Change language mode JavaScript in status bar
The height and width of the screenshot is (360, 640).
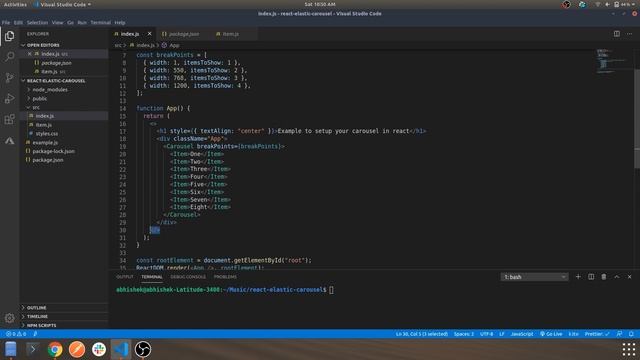tap(522, 334)
